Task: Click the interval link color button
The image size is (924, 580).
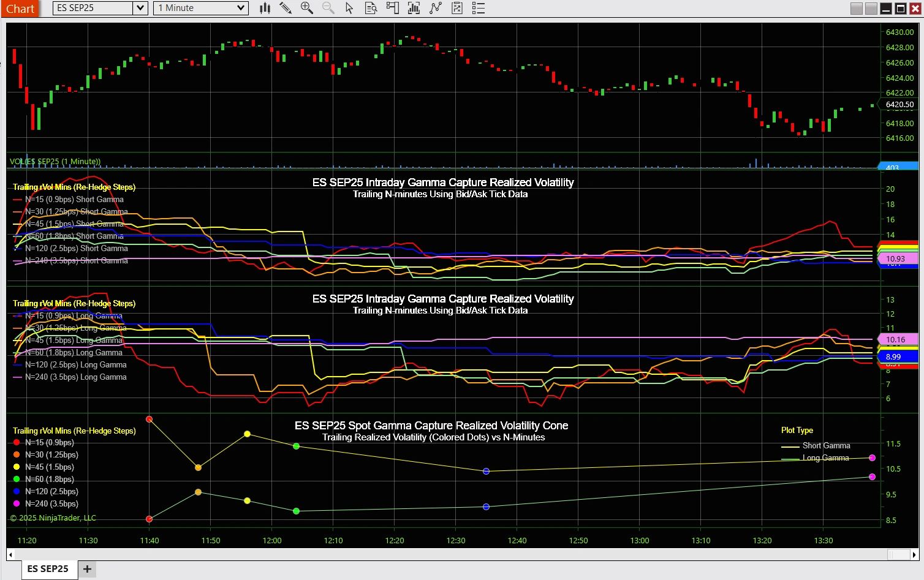Action: point(871,9)
